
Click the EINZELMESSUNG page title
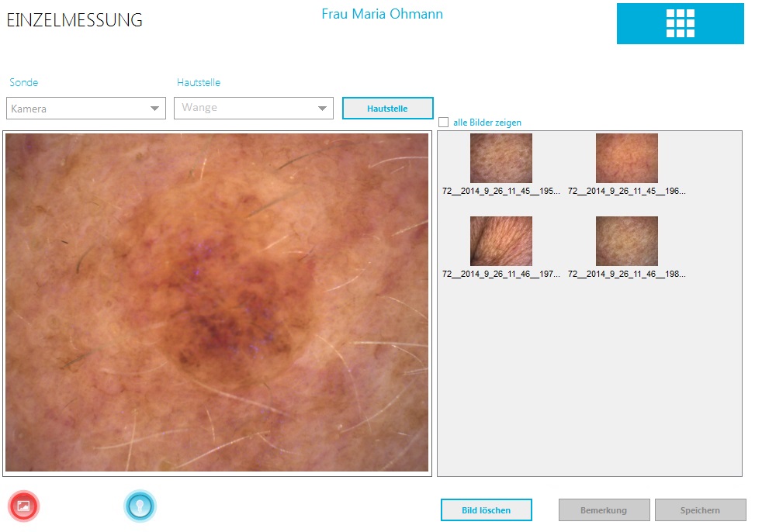point(74,21)
